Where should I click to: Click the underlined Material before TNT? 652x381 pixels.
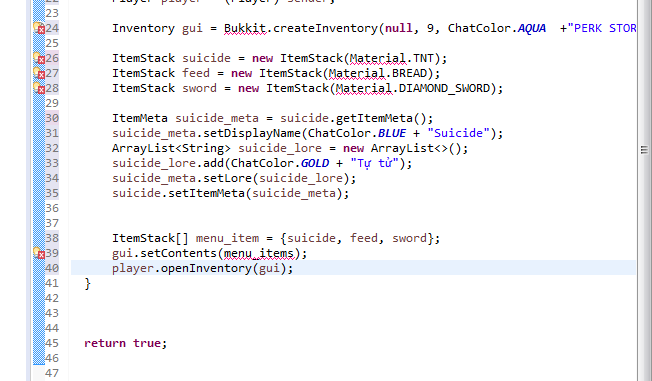click(378, 58)
